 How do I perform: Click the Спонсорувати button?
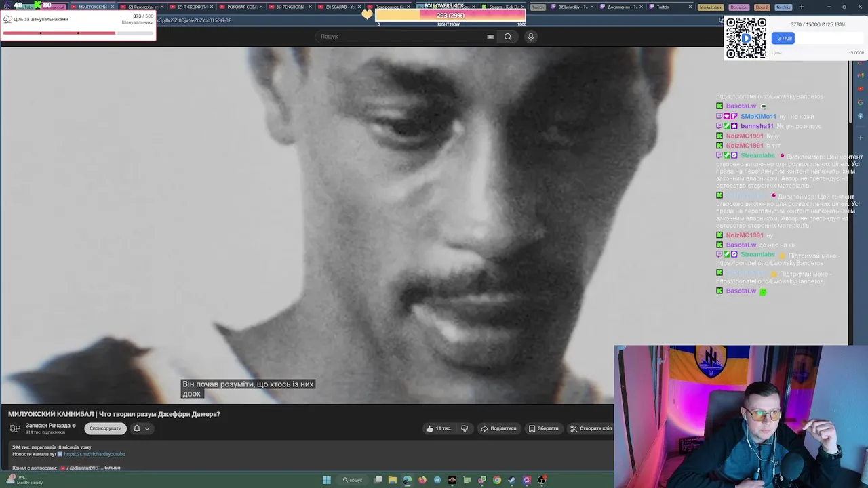click(x=105, y=428)
